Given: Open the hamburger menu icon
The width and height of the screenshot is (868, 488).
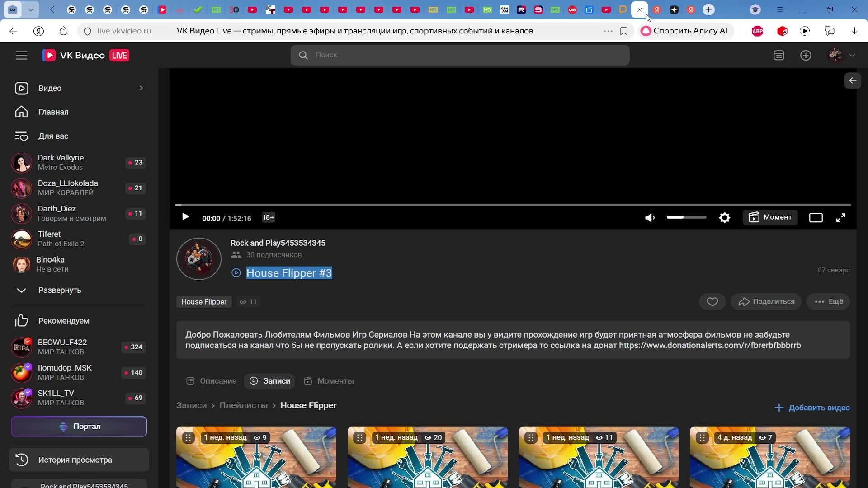Looking at the screenshot, I should tap(21, 55).
